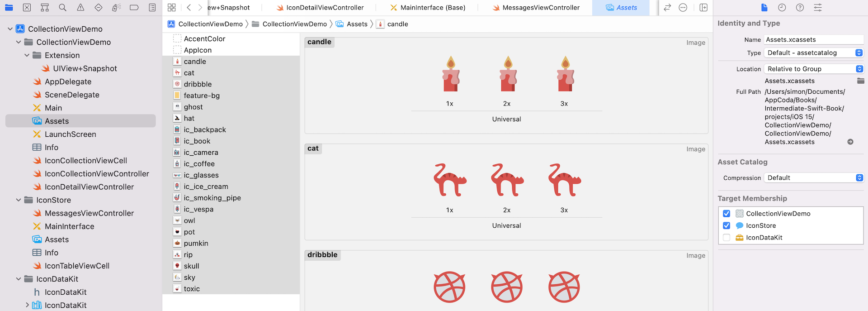Click the add editor on right icon
Viewport: 868px width, 311px height.
tap(703, 8)
